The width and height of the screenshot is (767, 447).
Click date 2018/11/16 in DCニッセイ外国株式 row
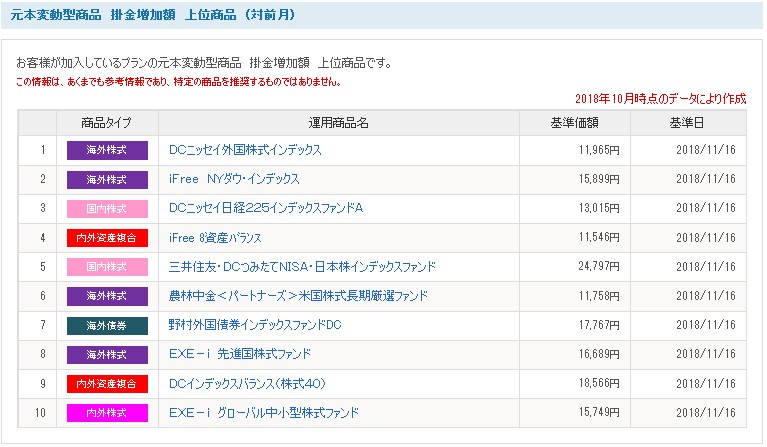[706, 150]
